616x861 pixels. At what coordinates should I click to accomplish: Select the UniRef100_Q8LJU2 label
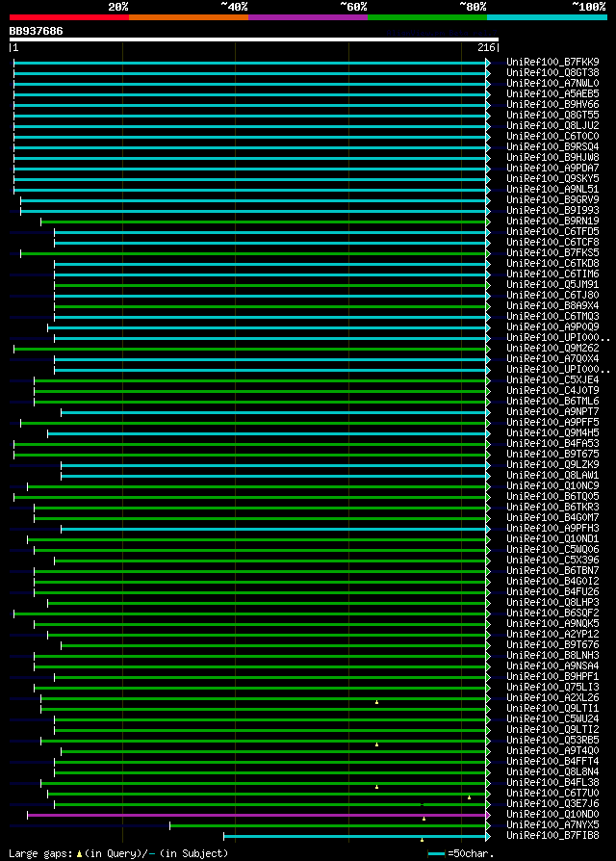(x=552, y=126)
